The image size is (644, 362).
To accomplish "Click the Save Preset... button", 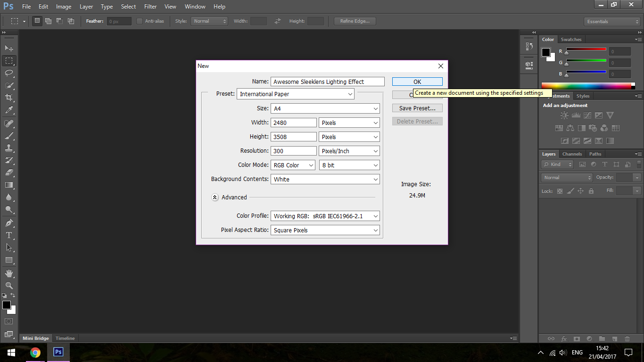I will [x=417, y=108].
